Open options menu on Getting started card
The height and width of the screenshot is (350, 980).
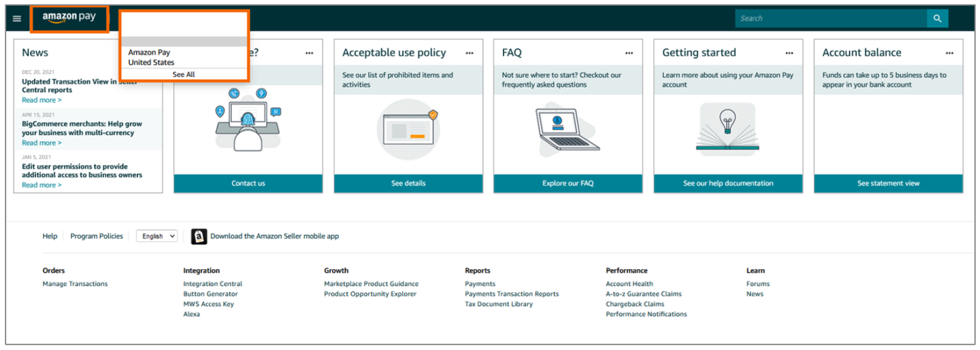pyautogui.click(x=789, y=53)
